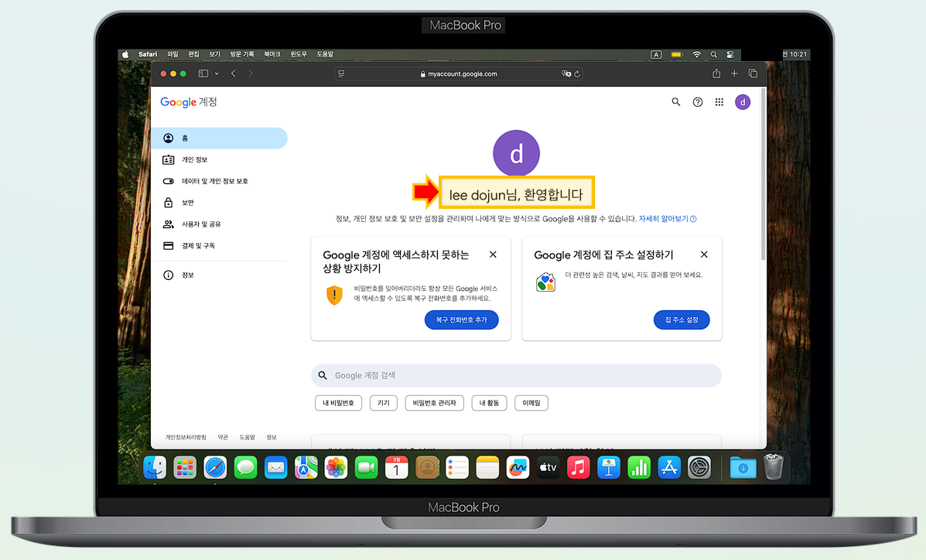Open the 정보 footer link
The width and height of the screenshot is (926, 560).
point(271,437)
